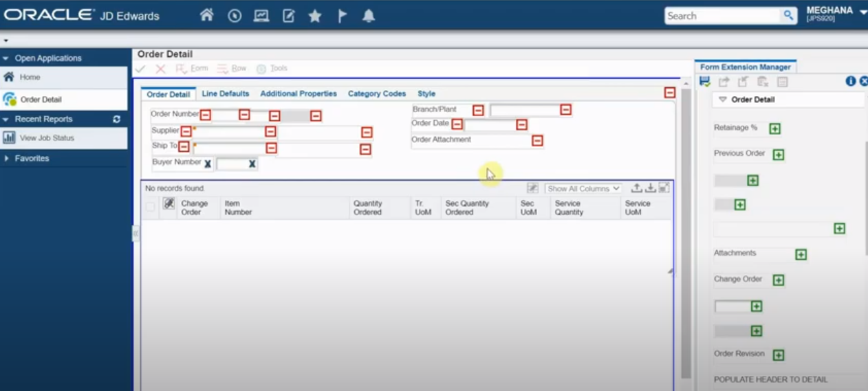Image resolution: width=868 pixels, height=391 pixels.
Task: Collapse the Open Applications section
Action: click(x=6, y=58)
